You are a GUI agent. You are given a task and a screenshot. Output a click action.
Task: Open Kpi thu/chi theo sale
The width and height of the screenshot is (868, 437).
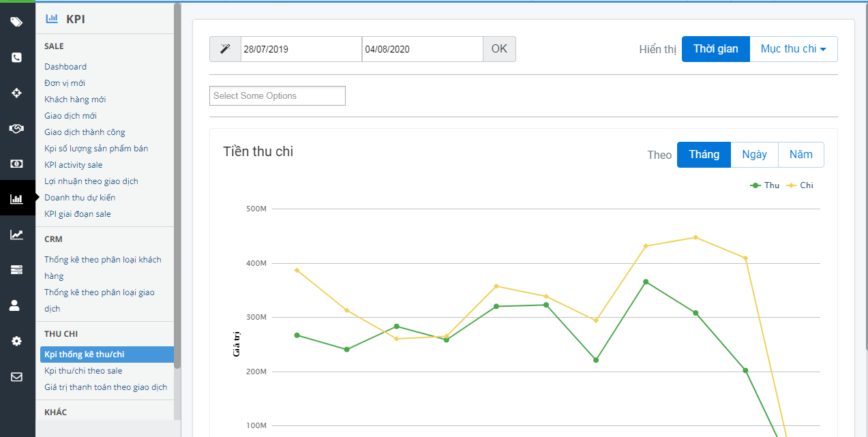83,371
